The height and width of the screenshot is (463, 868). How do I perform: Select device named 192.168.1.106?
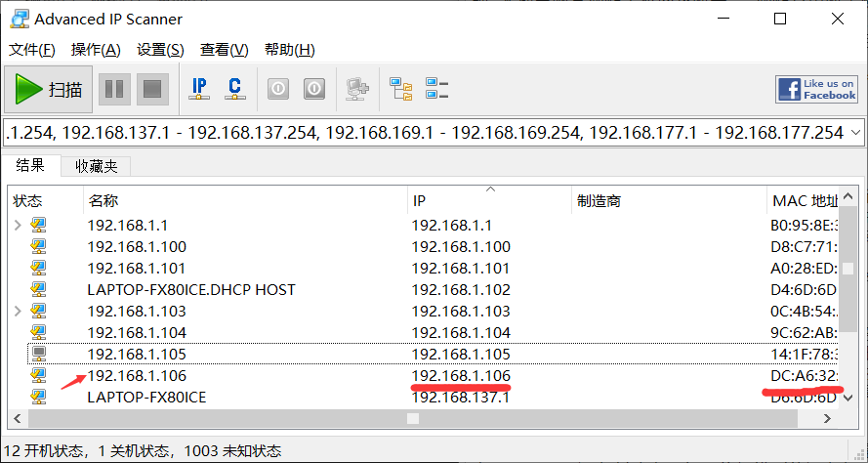(x=137, y=375)
